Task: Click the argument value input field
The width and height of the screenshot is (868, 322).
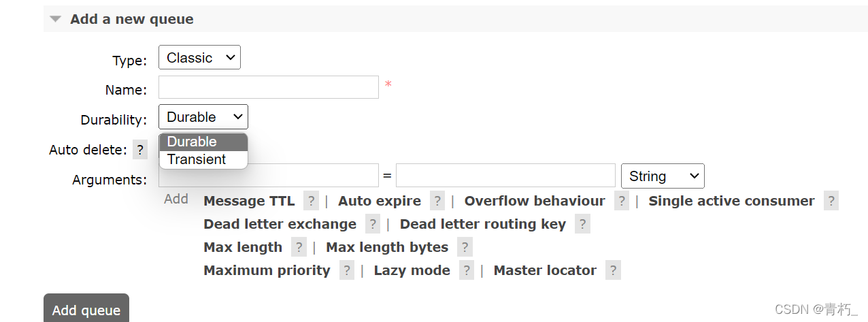Action: pyautogui.click(x=505, y=176)
